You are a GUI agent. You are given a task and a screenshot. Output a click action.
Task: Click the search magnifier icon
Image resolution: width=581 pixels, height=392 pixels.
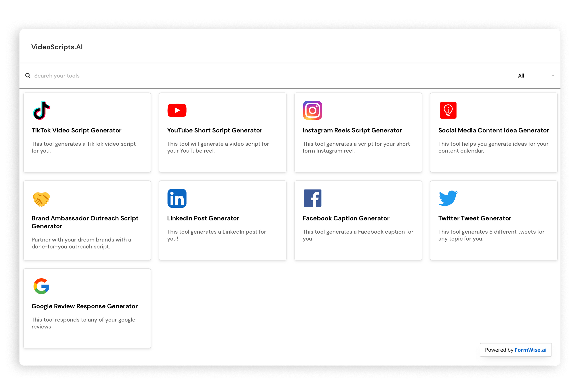pos(28,75)
